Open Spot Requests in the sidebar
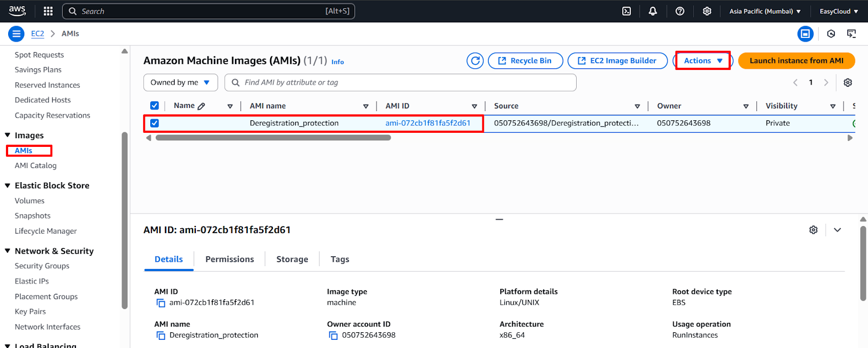The height and width of the screenshot is (348, 868). pos(40,55)
